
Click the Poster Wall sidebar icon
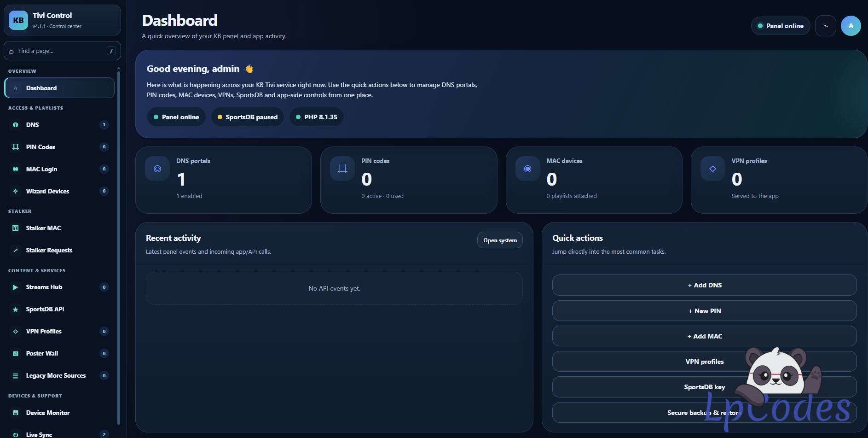(x=16, y=354)
